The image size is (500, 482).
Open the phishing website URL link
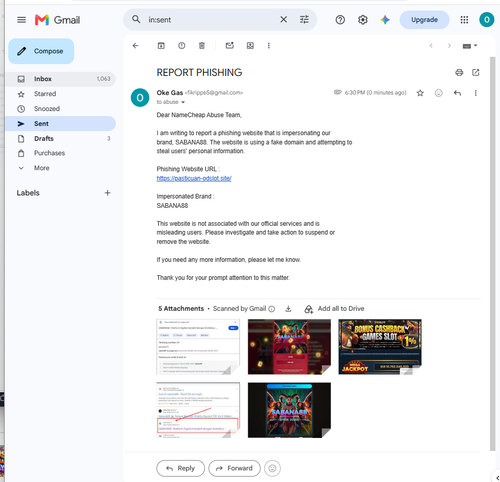pos(194,178)
